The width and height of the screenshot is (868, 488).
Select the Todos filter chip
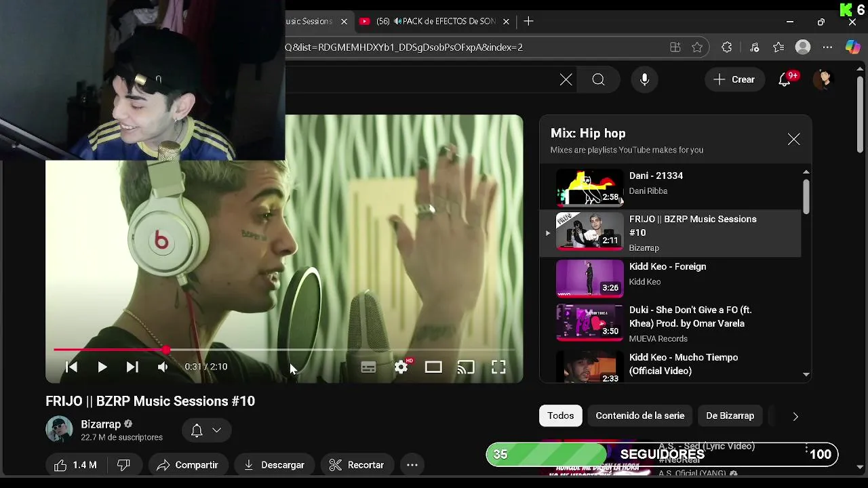tap(561, 415)
